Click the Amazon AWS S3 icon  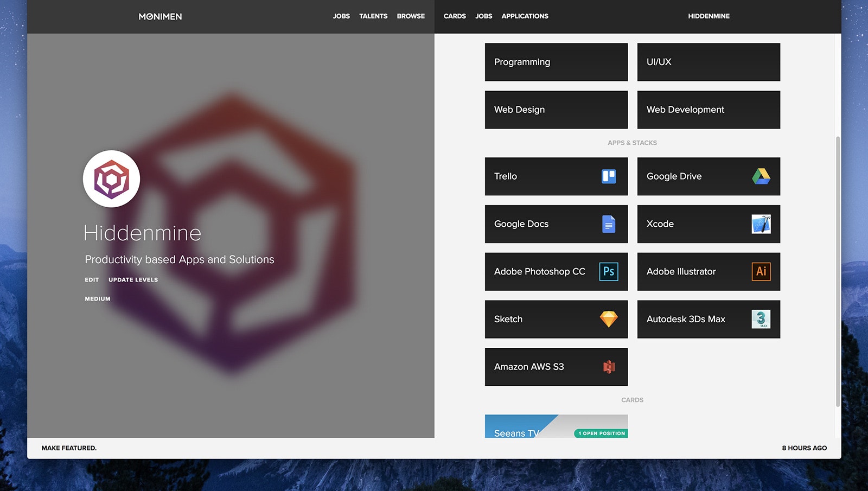(609, 367)
